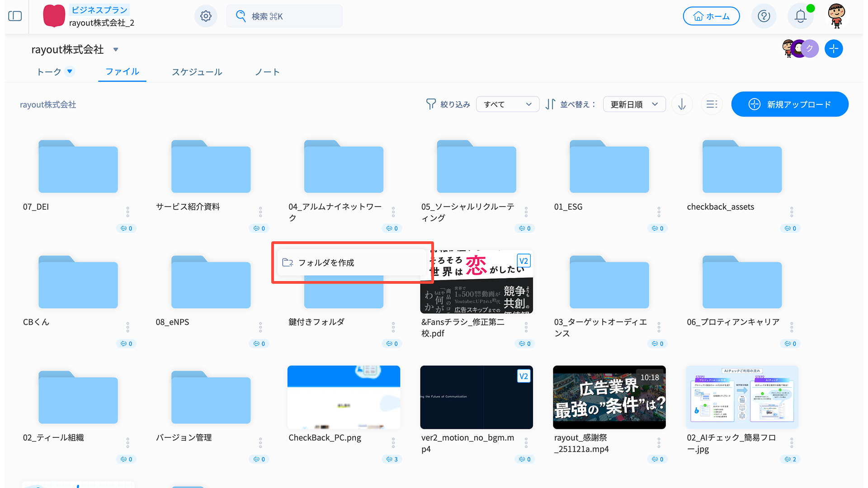The image size is (868, 488).
Task: Open comment count badge on CheckBack_PC.png
Action: pyautogui.click(x=392, y=459)
